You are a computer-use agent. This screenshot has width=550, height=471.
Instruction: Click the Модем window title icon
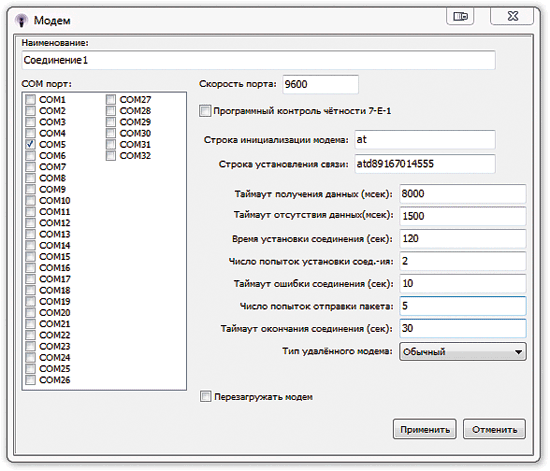click(21, 20)
